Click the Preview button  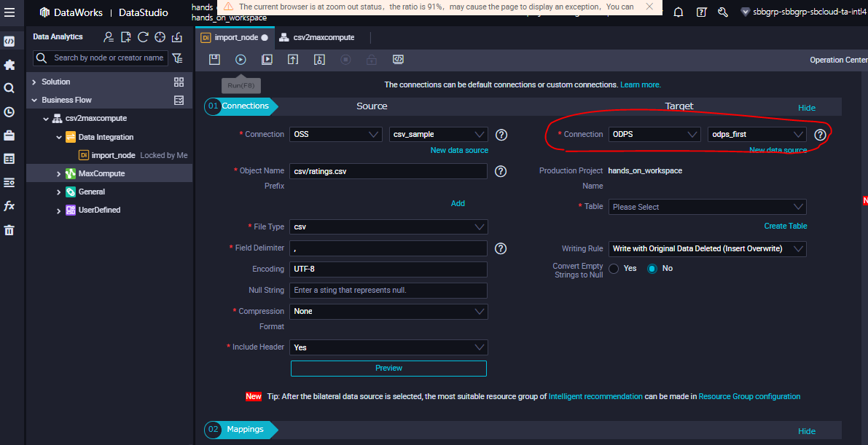click(x=388, y=368)
